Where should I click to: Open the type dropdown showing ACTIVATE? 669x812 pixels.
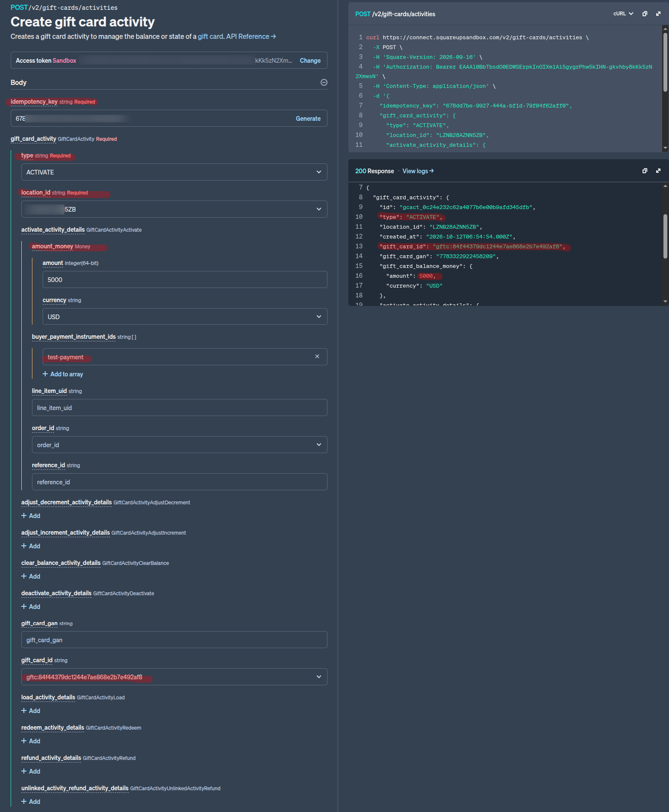(174, 172)
